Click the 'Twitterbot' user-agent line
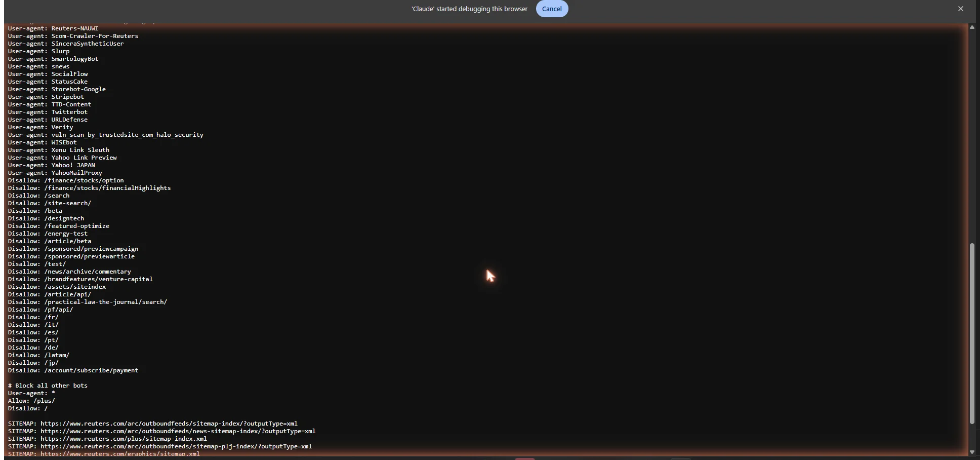The height and width of the screenshot is (460, 980). [48, 112]
